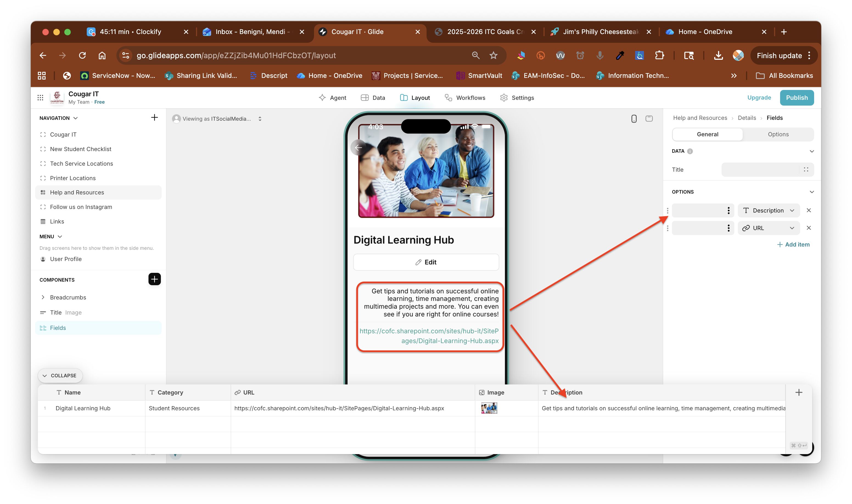Viewport: 852px width, 504px height.
Task: Click the Add item link
Action: (793, 245)
